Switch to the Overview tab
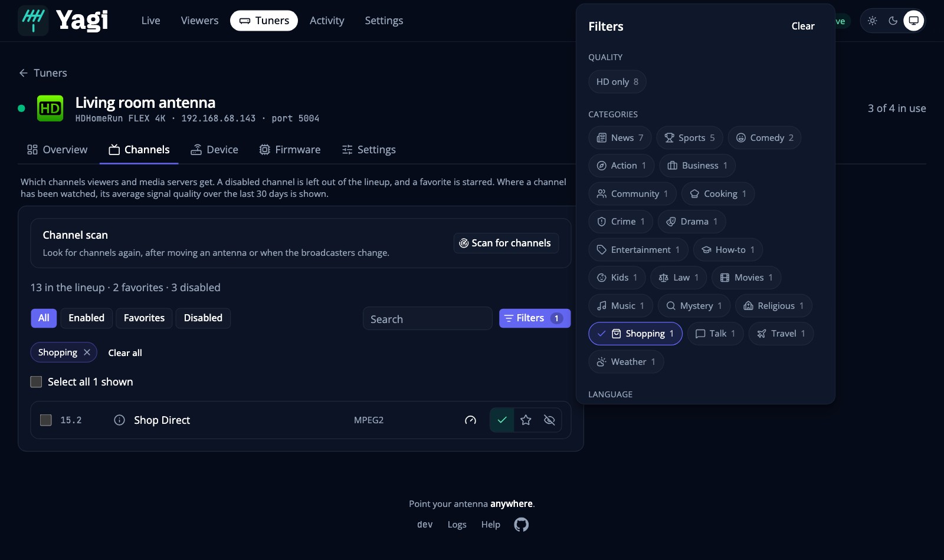 (57, 150)
